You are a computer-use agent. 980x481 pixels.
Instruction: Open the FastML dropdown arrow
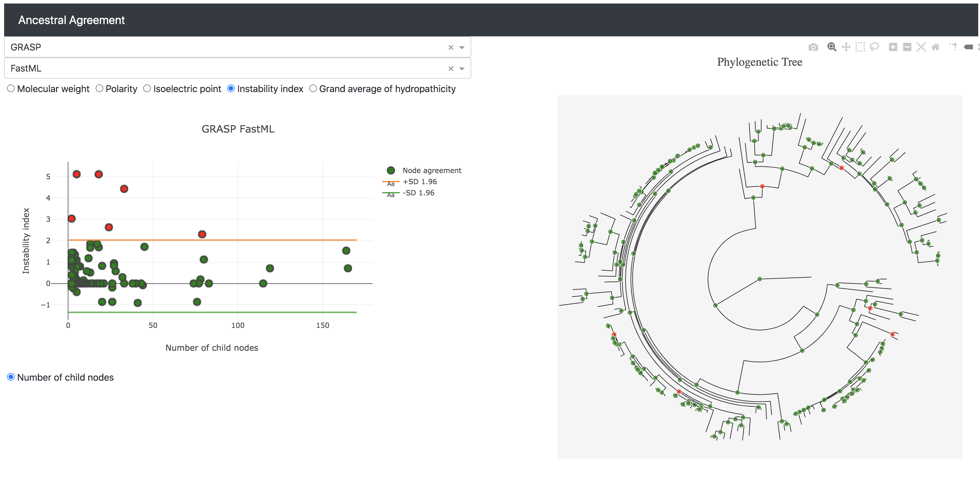click(462, 69)
